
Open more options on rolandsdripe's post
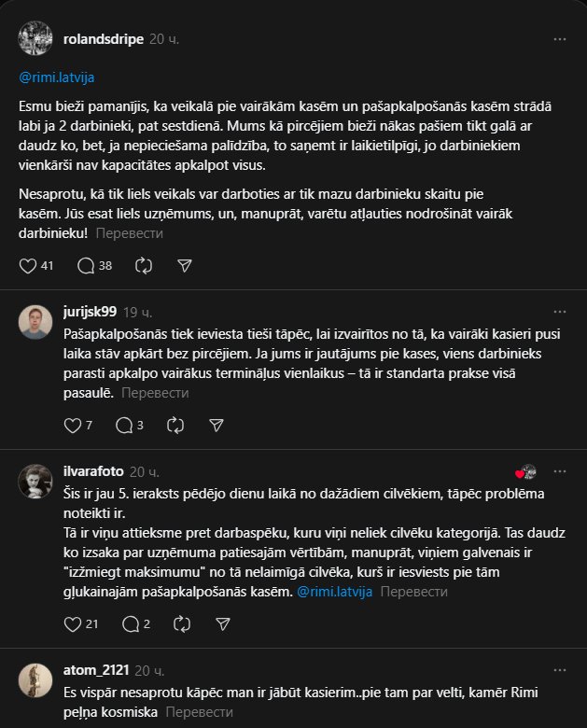pyautogui.click(x=559, y=39)
